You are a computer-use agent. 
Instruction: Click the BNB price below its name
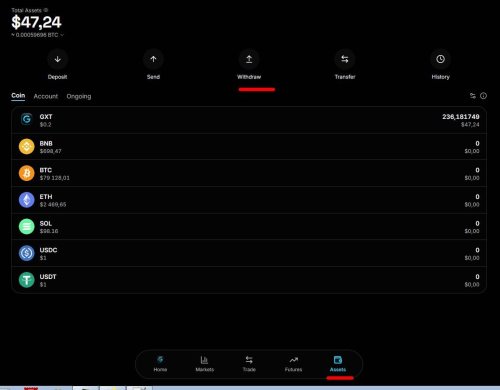(x=51, y=151)
